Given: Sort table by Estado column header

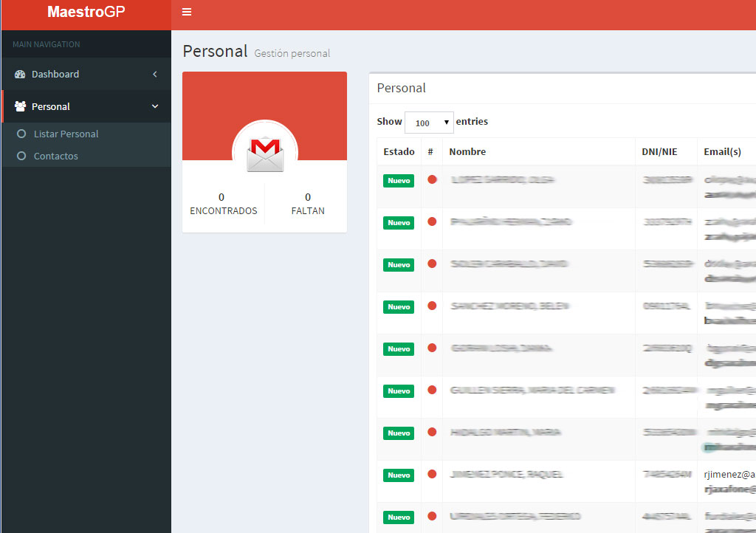Looking at the screenshot, I should [399, 152].
